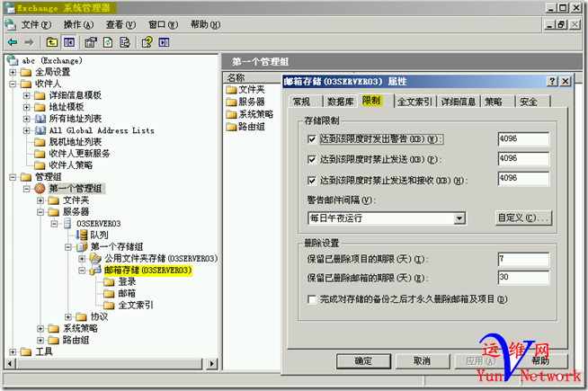Click the 服务器 folder icon in list pane

pyautogui.click(x=231, y=102)
